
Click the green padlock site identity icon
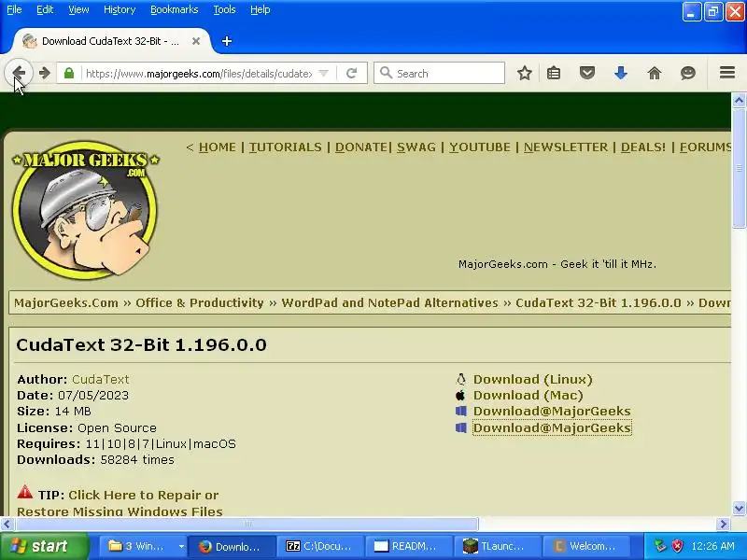pyautogui.click(x=69, y=74)
